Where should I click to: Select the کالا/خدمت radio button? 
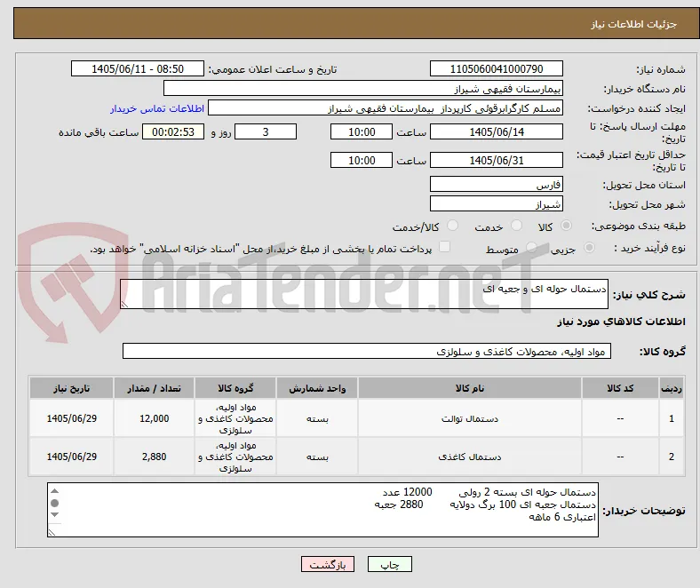pos(452,226)
